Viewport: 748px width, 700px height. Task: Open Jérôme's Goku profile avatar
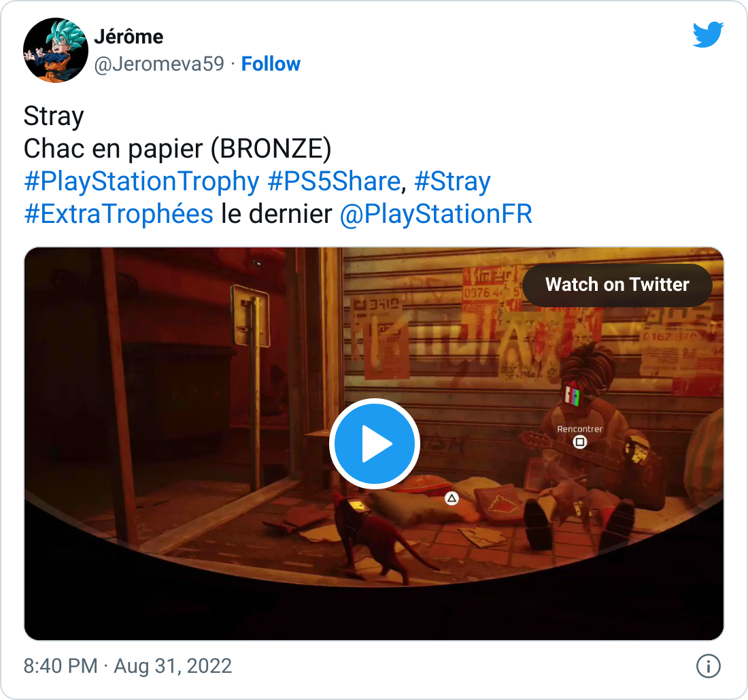55,50
